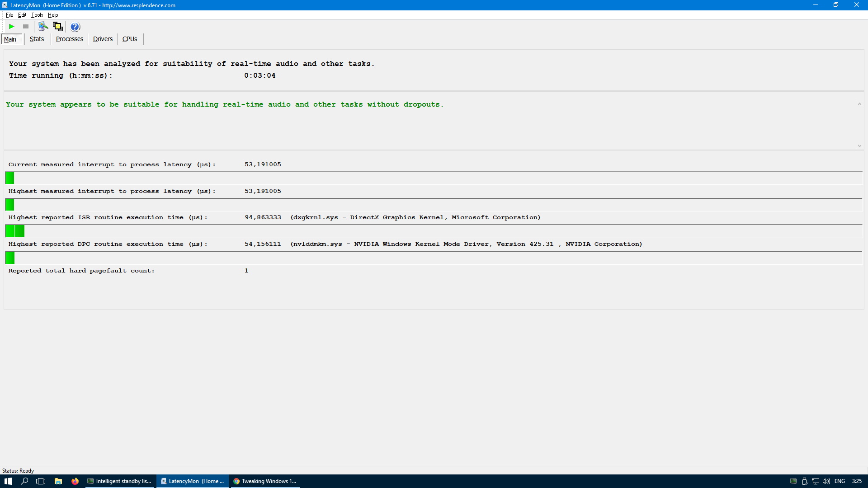Open help via the blue question mark icon

click(75, 27)
